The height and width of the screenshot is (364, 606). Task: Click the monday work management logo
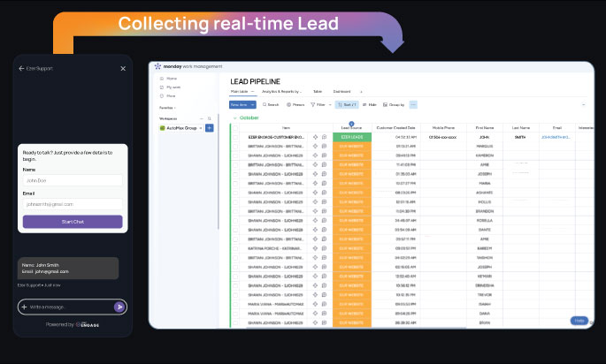[157, 66]
